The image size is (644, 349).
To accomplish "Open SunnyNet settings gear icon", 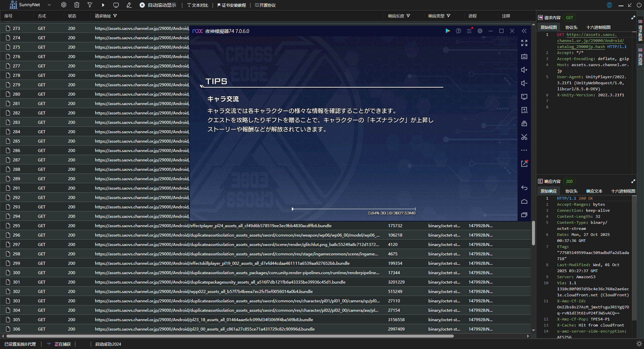I will coord(64,5).
